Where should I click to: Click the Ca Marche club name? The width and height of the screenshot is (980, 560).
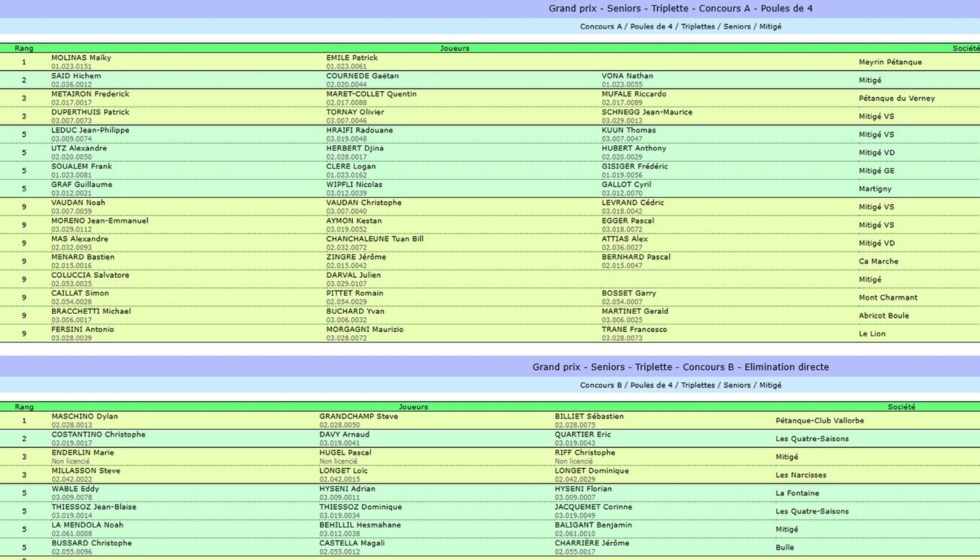click(878, 261)
